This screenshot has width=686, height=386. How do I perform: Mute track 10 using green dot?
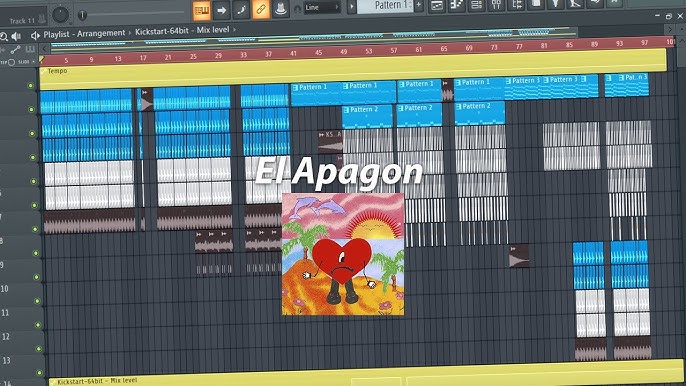[x=37, y=301]
